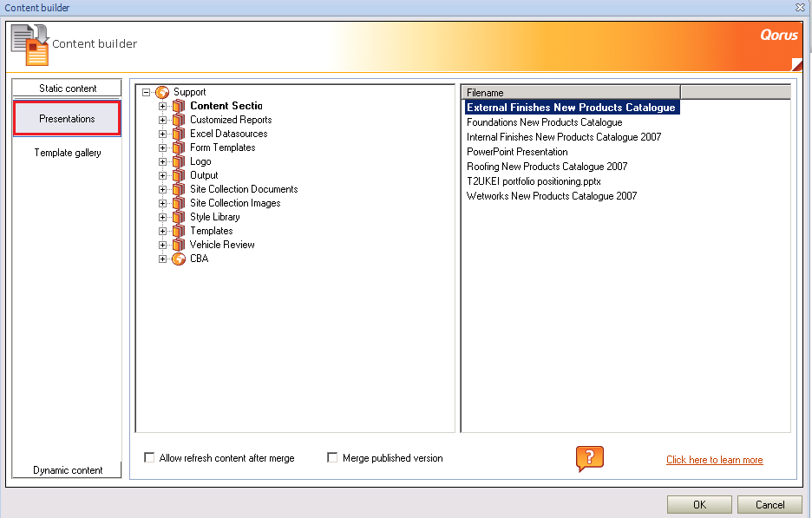Viewport: 812px width, 518px height.
Task: Click the Form Templates library icon
Action: point(179,148)
